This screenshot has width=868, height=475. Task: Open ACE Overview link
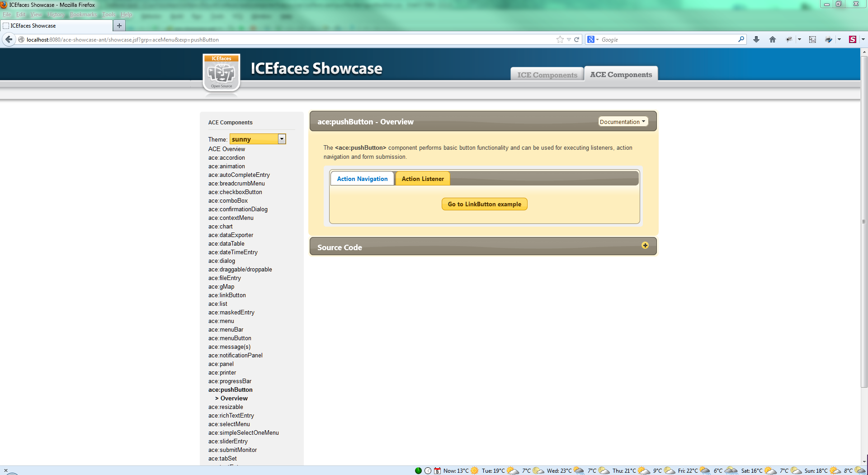point(226,149)
